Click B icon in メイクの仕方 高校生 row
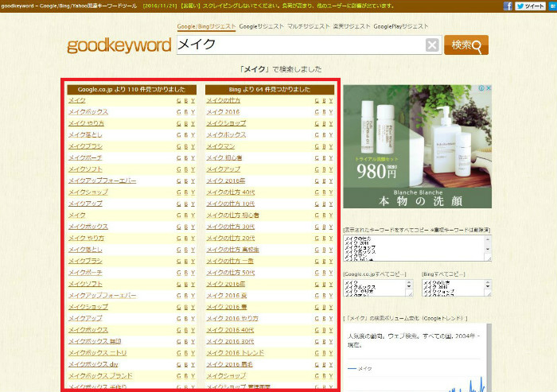 click(324, 250)
